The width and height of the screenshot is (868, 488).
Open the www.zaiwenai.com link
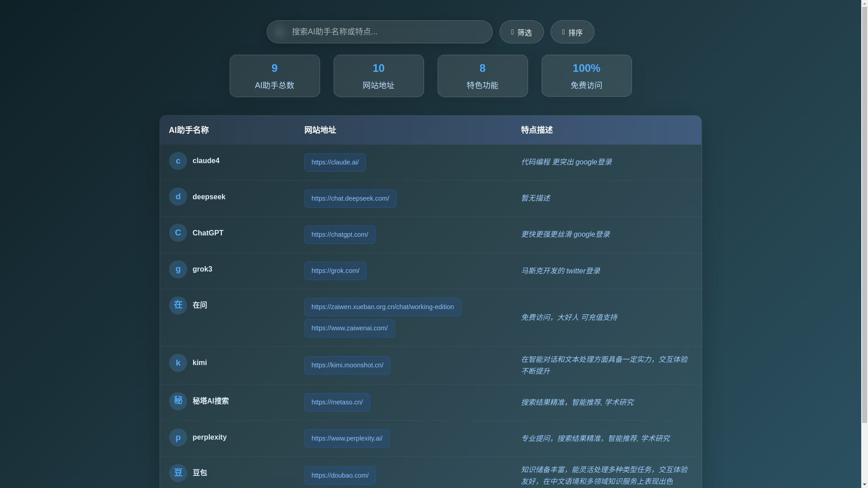pos(349,328)
